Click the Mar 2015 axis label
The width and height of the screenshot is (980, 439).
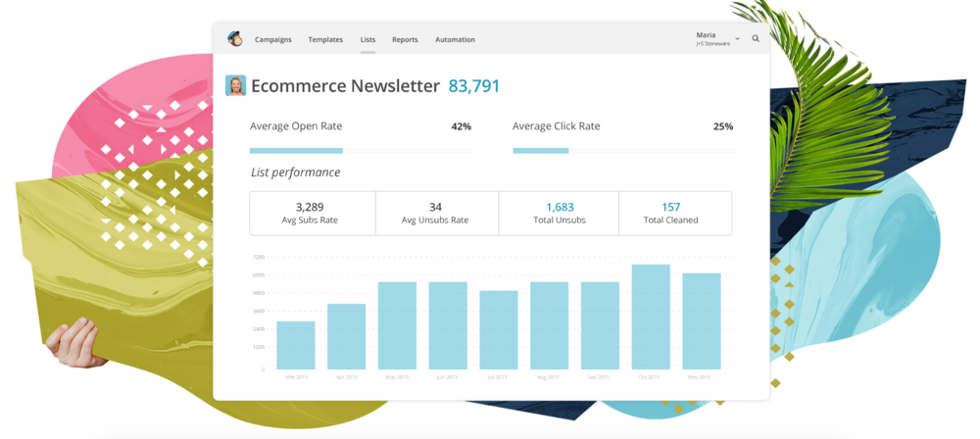click(x=296, y=377)
